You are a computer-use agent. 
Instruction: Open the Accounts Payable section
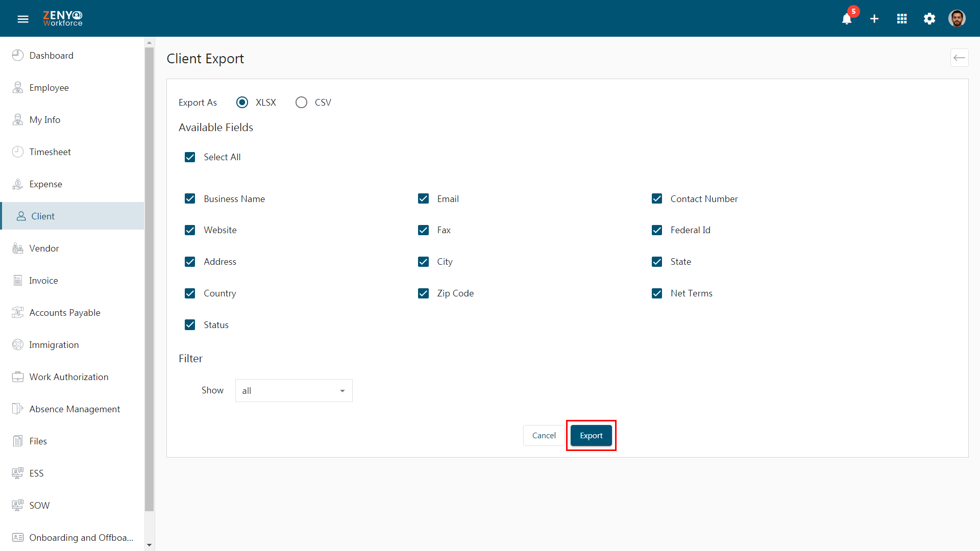point(65,312)
